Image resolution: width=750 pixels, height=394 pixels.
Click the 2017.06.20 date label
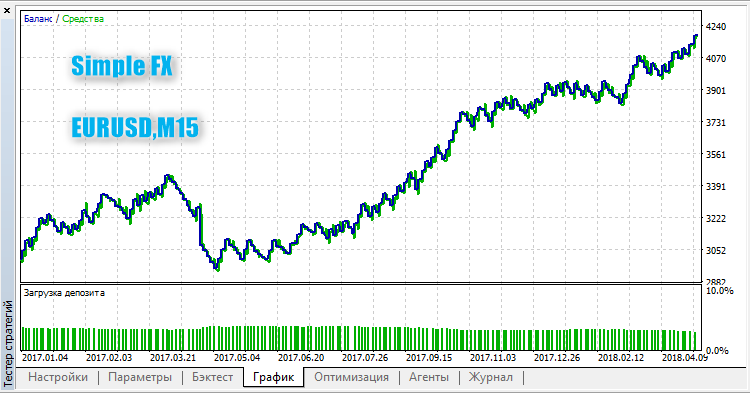point(301,358)
